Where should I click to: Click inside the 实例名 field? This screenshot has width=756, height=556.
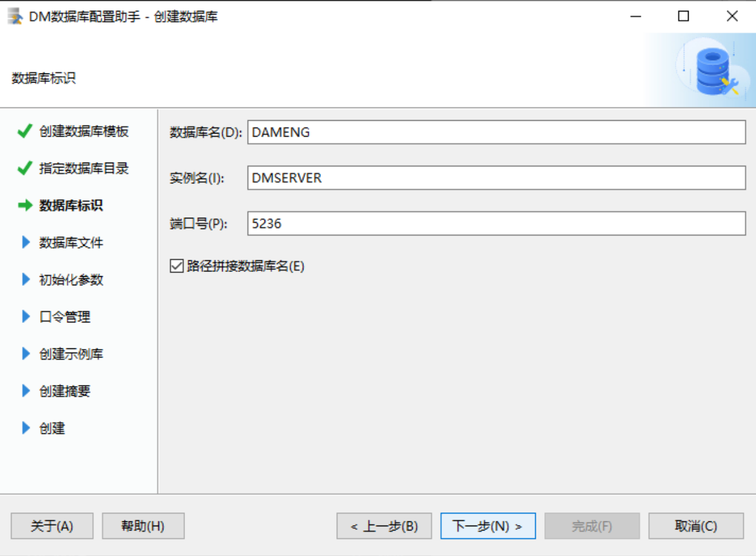(x=496, y=178)
